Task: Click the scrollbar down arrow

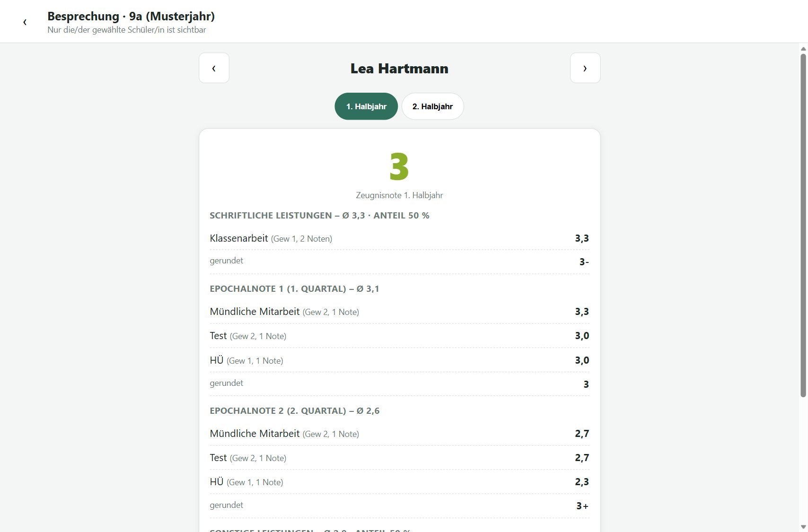Action: tap(803, 527)
